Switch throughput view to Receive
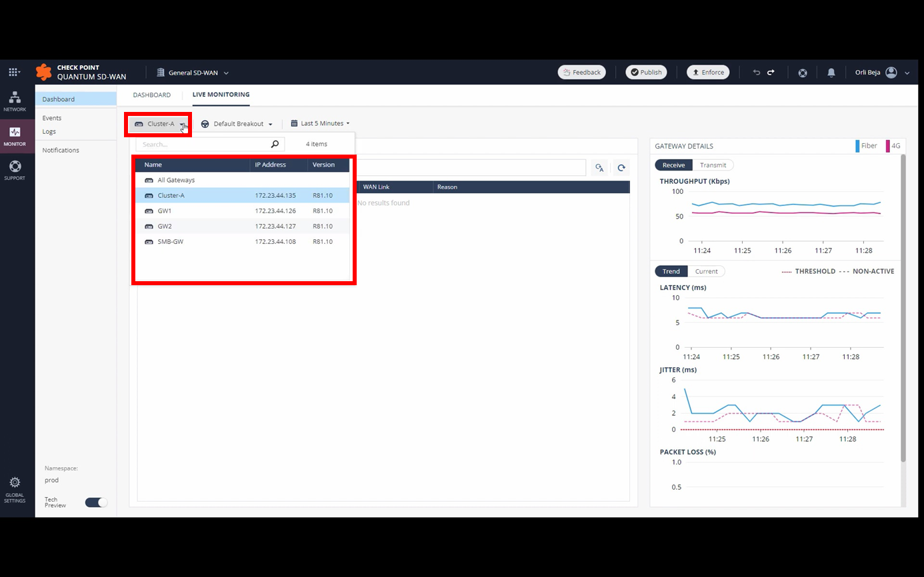 pyautogui.click(x=673, y=165)
